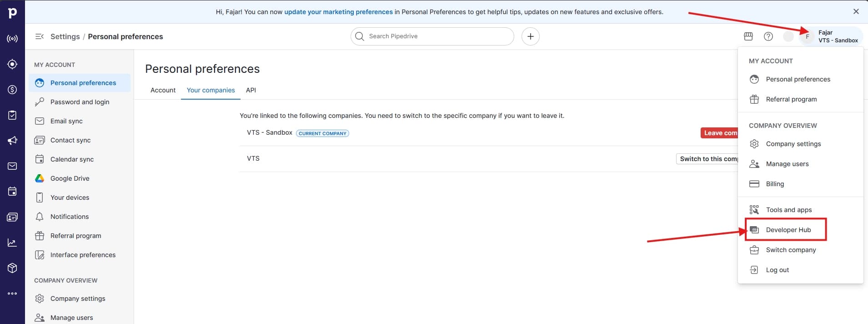Open Calendar sync settings
This screenshot has height=324, width=868.
click(x=80, y=159)
